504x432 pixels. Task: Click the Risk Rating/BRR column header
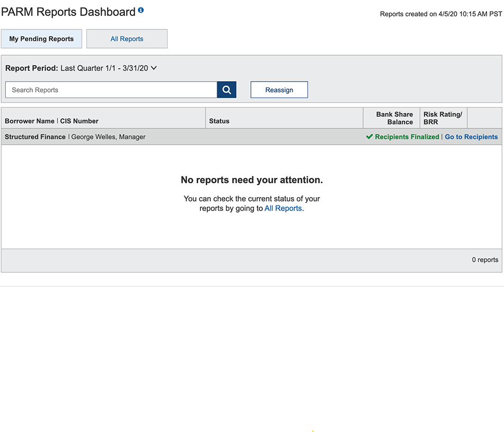443,118
